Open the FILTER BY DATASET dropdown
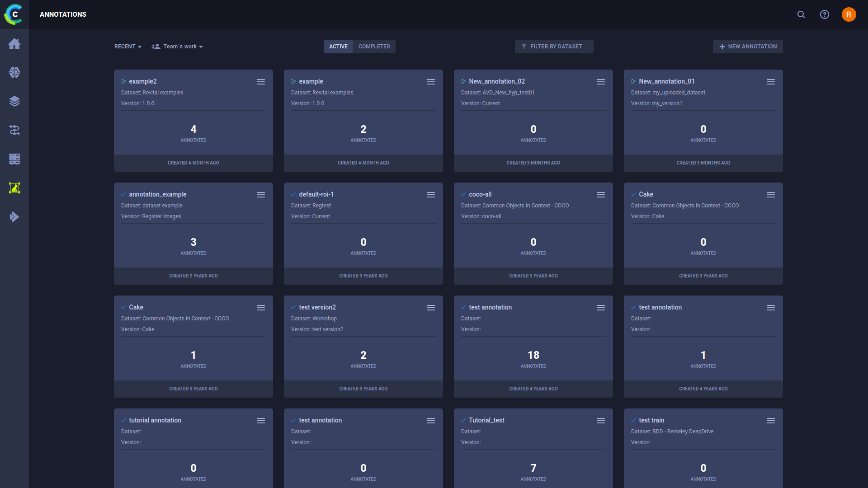The width and height of the screenshot is (868, 488). 554,47
